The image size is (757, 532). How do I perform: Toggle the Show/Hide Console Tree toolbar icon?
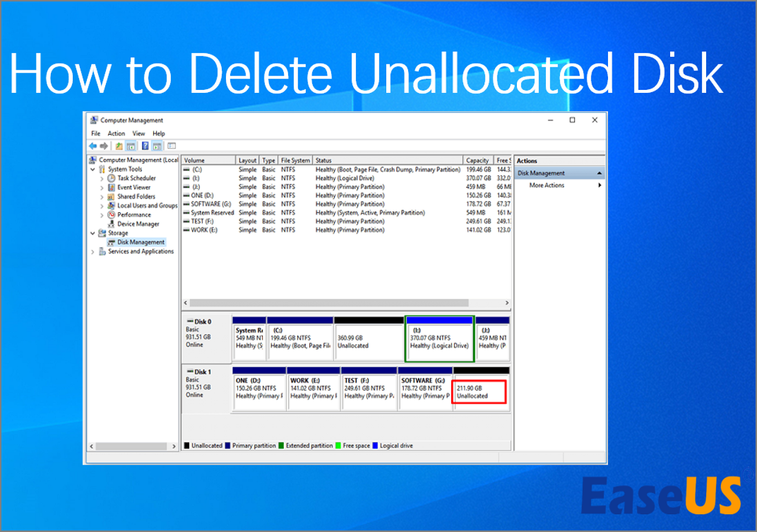(131, 146)
